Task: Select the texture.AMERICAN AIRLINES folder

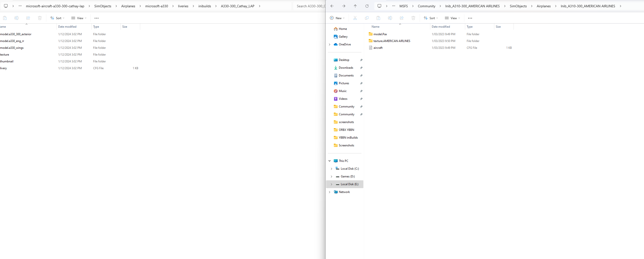Action: pos(392,41)
